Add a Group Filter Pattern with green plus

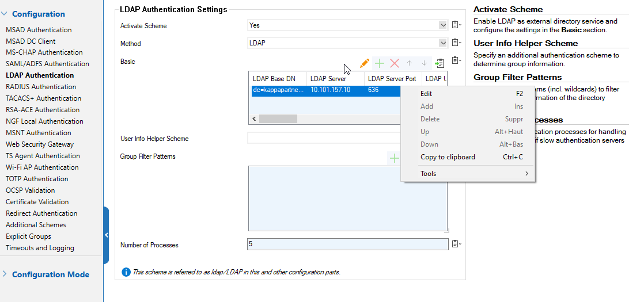(394, 158)
